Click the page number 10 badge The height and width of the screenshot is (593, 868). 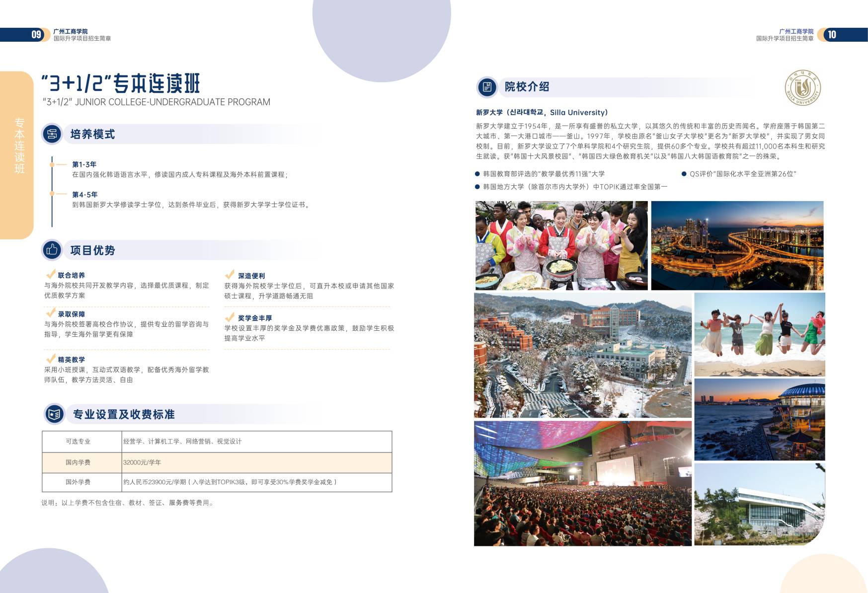tap(832, 34)
